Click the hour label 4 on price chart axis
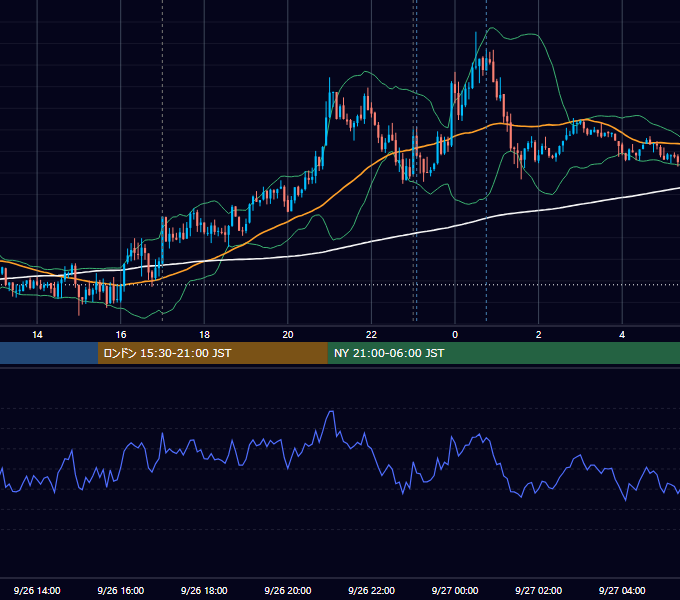Image resolution: width=680 pixels, height=600 pixels. pyautogui.click(x=622, y=335)
